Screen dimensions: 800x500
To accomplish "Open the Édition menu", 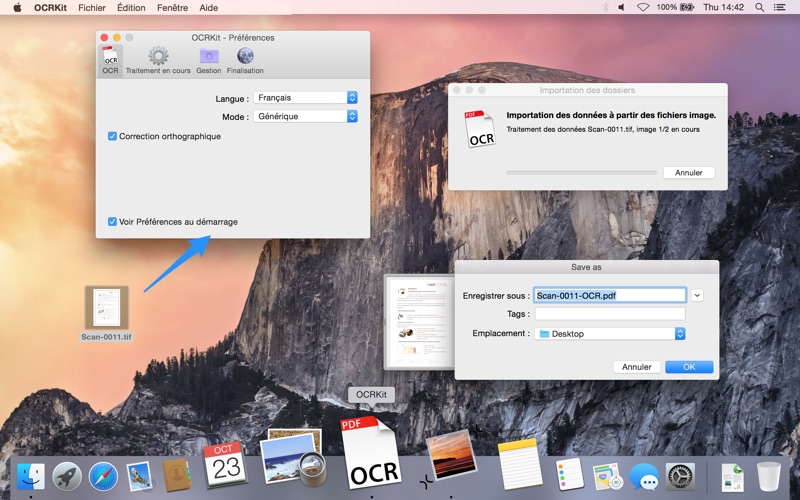I will pyautogui.click(x=131, y=8).
